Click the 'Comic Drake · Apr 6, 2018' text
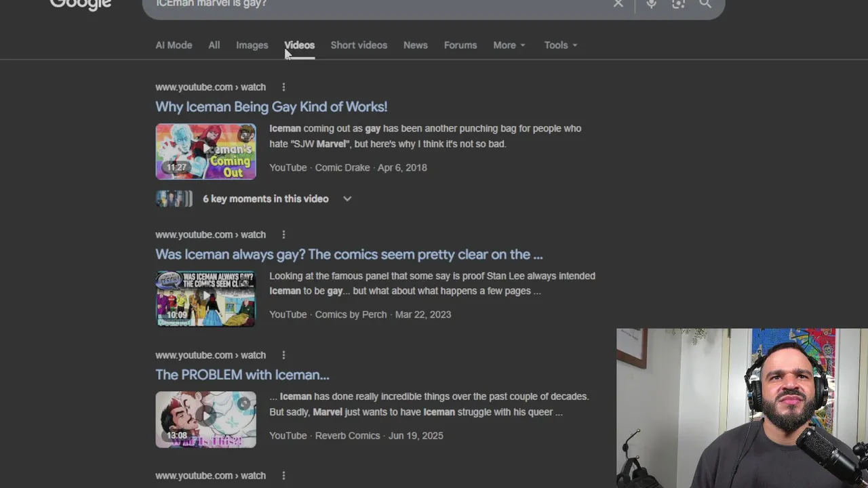868x488 pixels. click(371, 167)
